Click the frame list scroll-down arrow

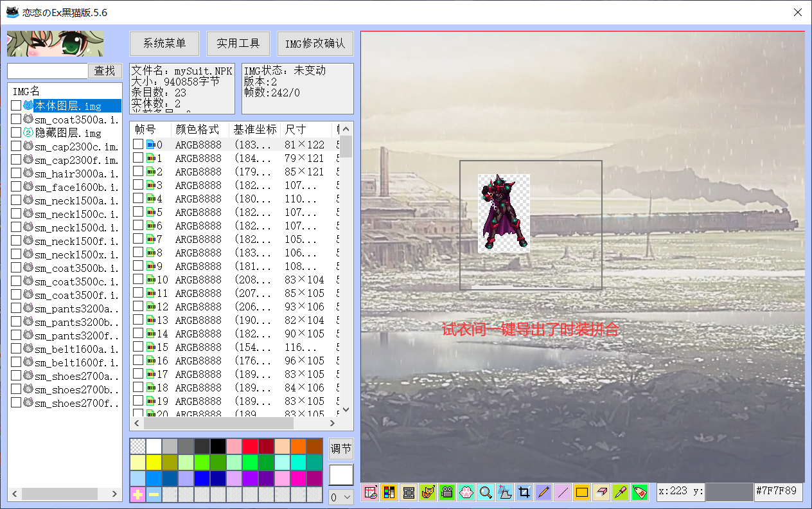(346, 409)
